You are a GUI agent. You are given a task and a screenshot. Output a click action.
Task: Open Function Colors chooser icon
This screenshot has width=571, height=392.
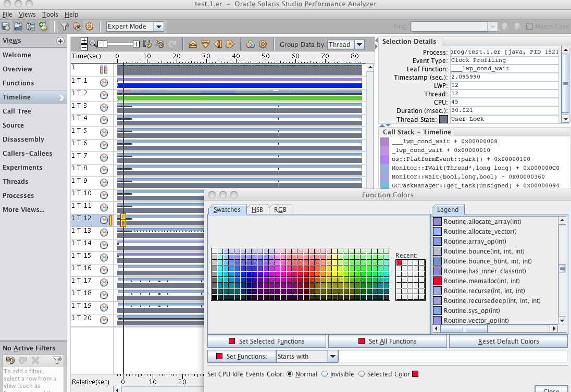[x=251, y=44]
